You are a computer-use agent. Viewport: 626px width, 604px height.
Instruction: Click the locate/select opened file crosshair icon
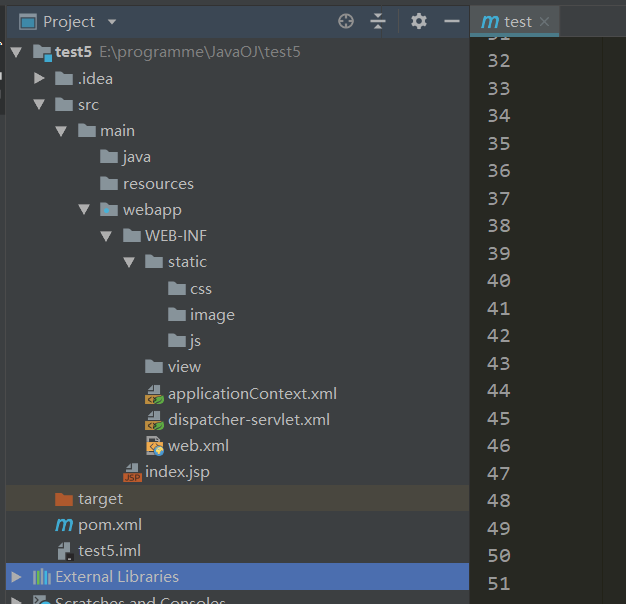[346, 21]
